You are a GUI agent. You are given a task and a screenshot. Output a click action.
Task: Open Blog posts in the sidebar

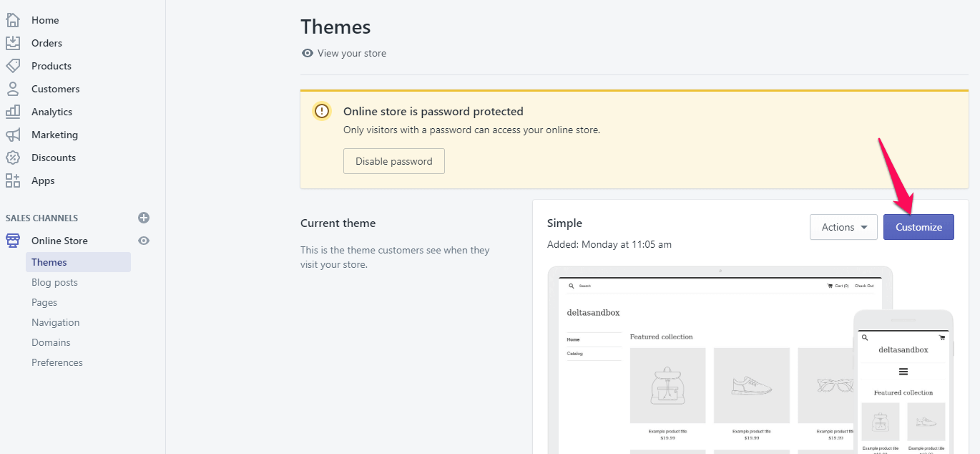point(54,282)
